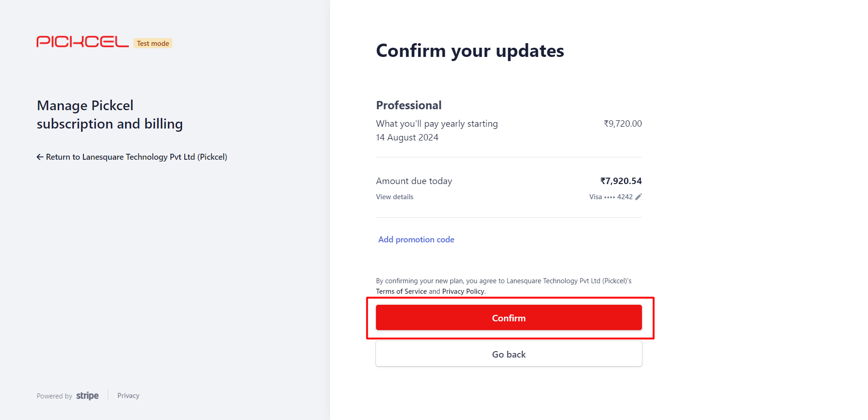Click the Visa •••• 4242 payment method
This screenshot has width=868, height=420.
click(x=611, y=197)
